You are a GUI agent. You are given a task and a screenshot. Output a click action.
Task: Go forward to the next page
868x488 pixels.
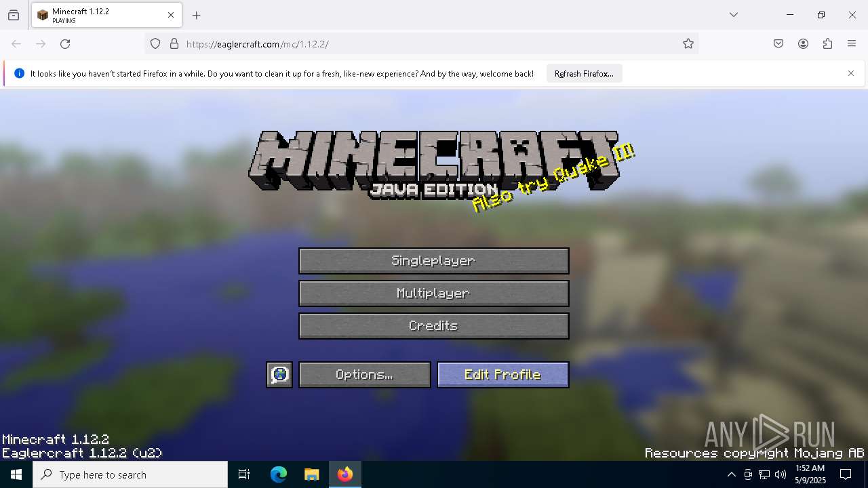click(x=41, y=44)
